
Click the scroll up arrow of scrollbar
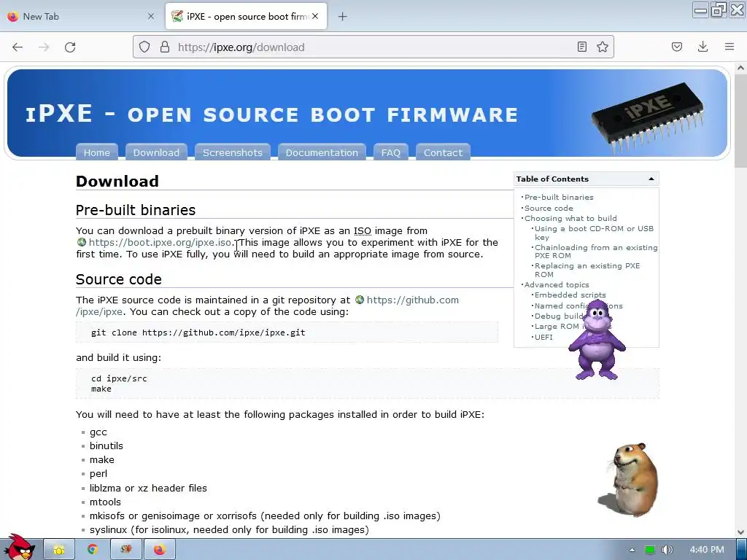(x=740, y=68)
